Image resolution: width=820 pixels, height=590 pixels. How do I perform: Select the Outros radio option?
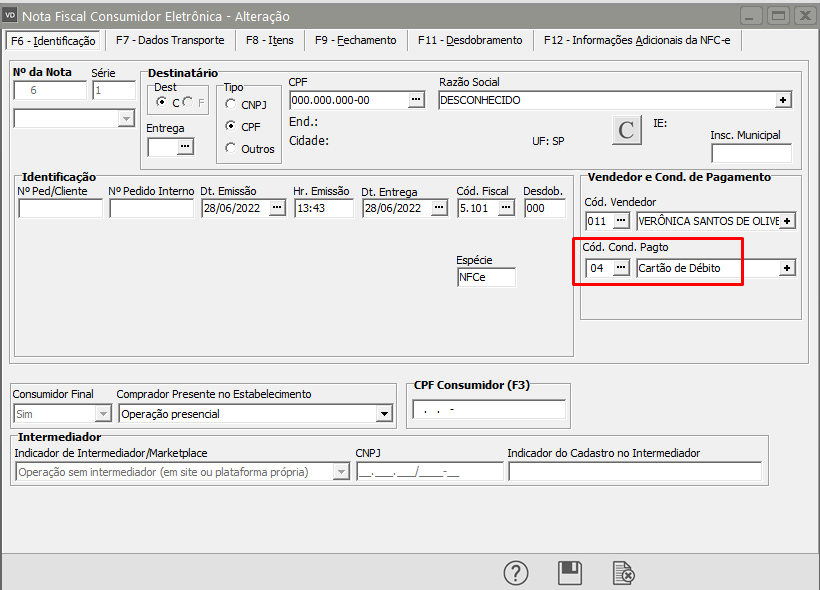(232, 149)
